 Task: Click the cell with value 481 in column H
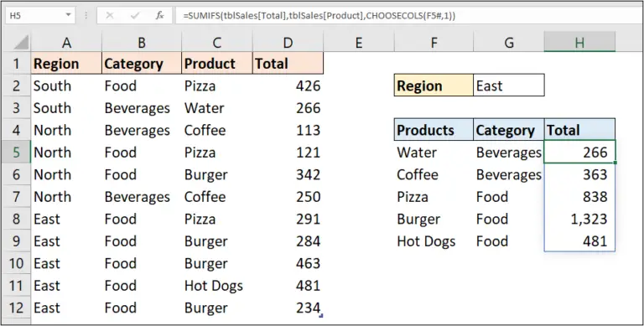(x=579, y=241)
